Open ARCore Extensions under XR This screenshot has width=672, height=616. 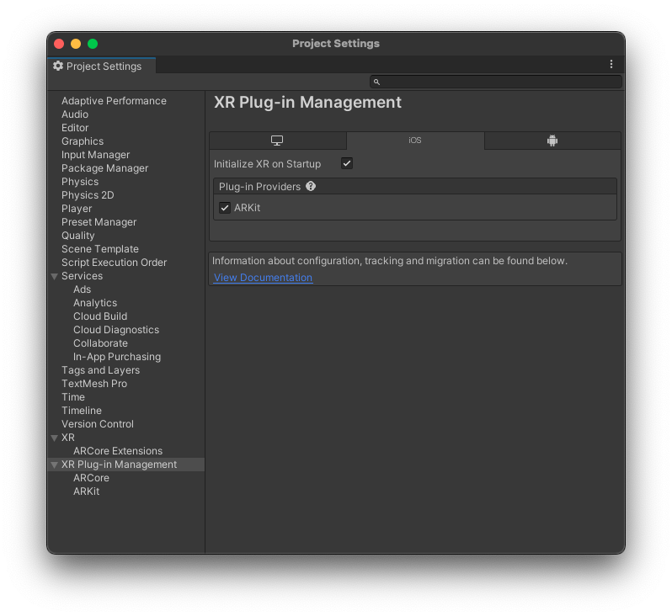(x=118, y=451)
